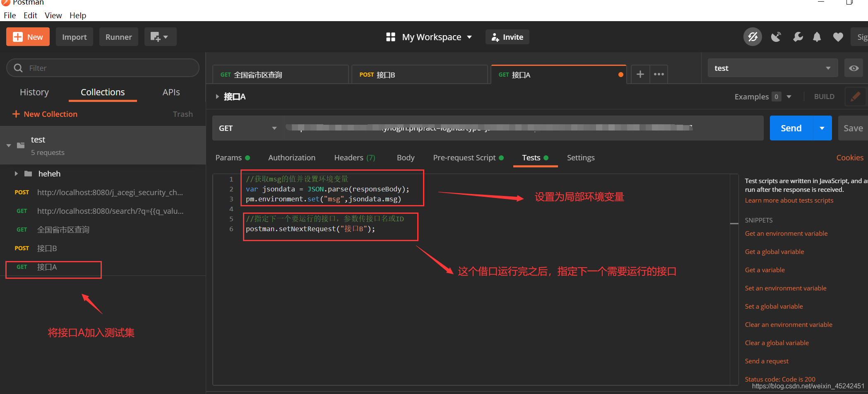The width and height of the screenshot is (868, 394).
Task: Switch to the History tab
Action: click(34, 92)
